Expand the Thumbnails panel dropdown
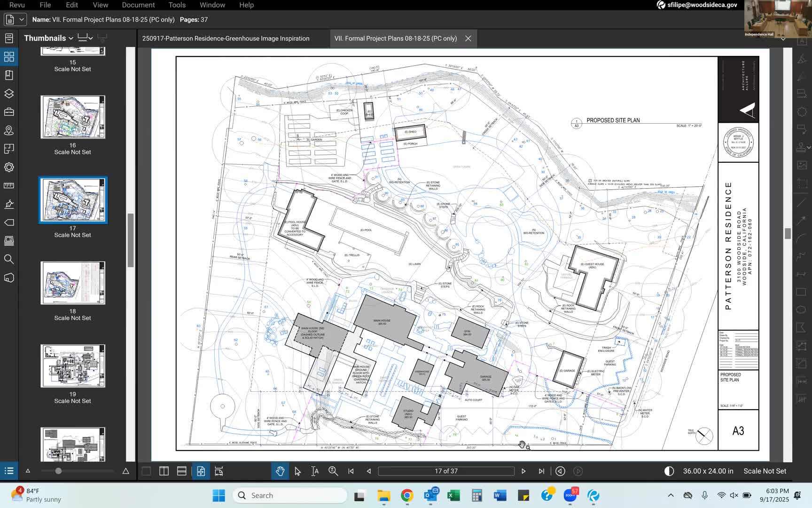Image resolution: width=812 pixels, height=508 pixels. point(70,38)
